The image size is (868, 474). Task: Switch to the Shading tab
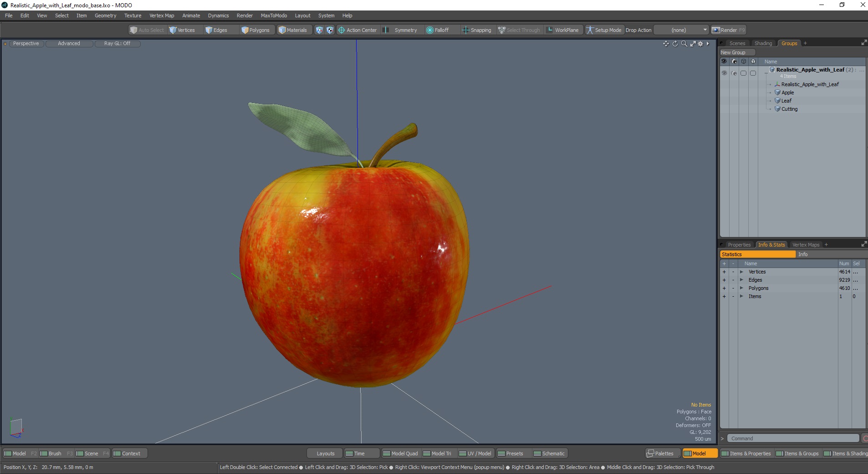[763, 43]
